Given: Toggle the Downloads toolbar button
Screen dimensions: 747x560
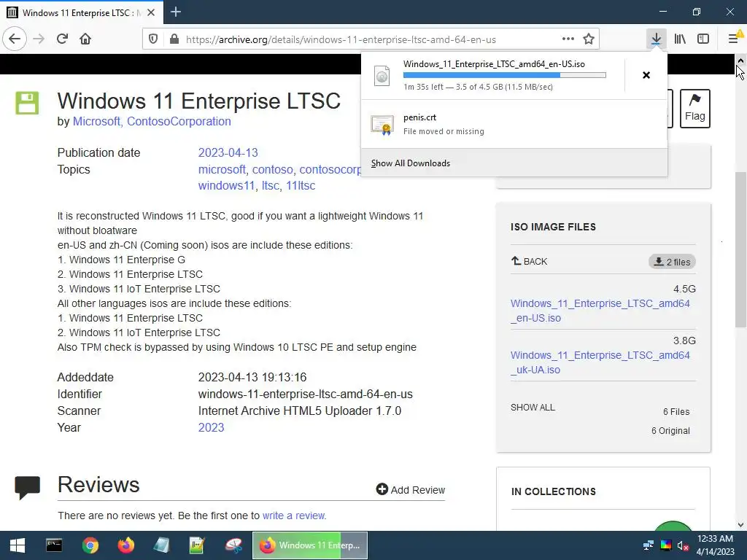Looking at the screenshot, I should pyautogui.click(x=656, y=39).
